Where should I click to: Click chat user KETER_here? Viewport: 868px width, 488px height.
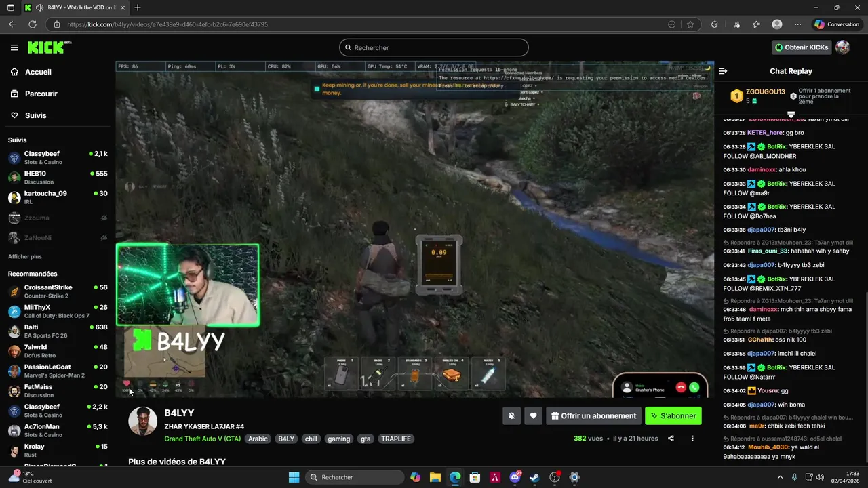pyautogui.click(x=765, y=133)
